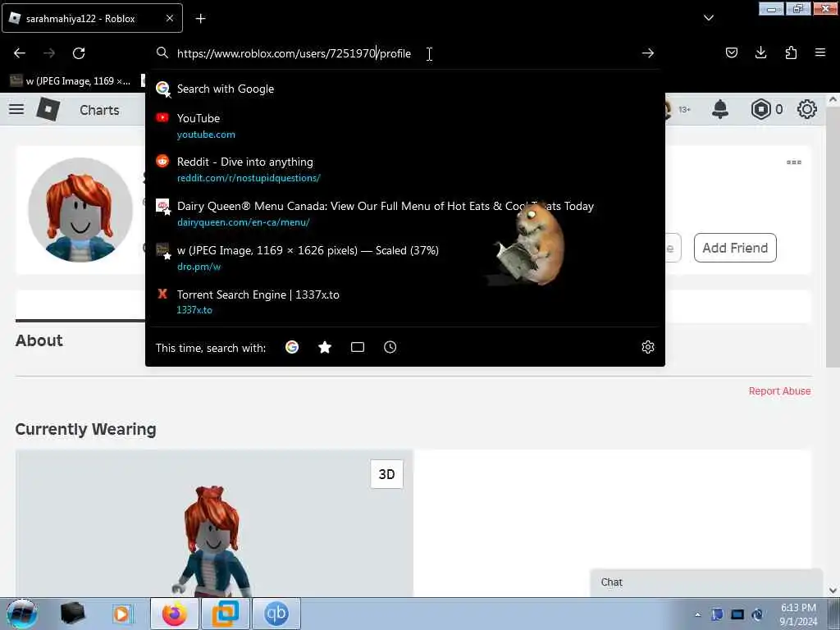The height and width of the screenshot is (630, 840).
Task: Choose the YouTube suggestion row
Action: click(x=405, y=126)
